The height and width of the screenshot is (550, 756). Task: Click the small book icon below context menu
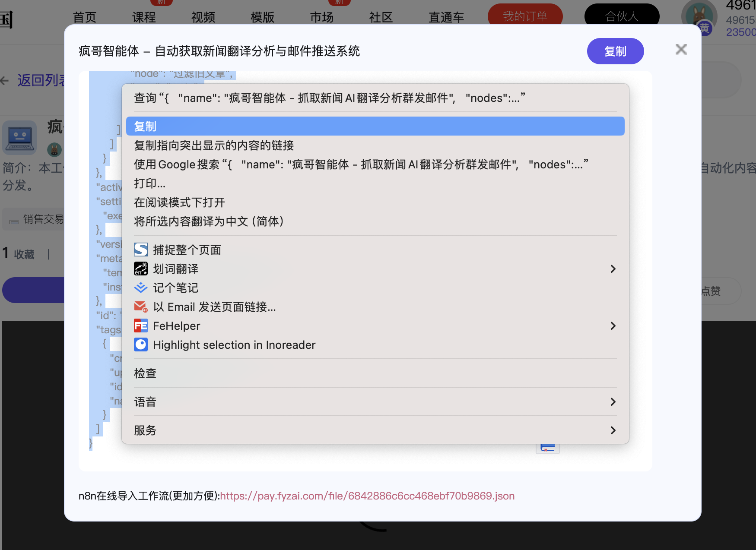pos(548,449)
